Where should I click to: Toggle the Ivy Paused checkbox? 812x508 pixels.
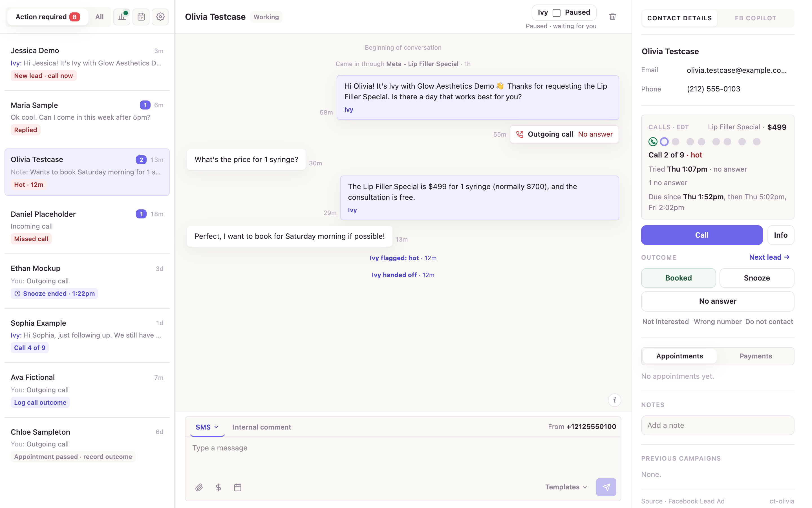(557, 13)
